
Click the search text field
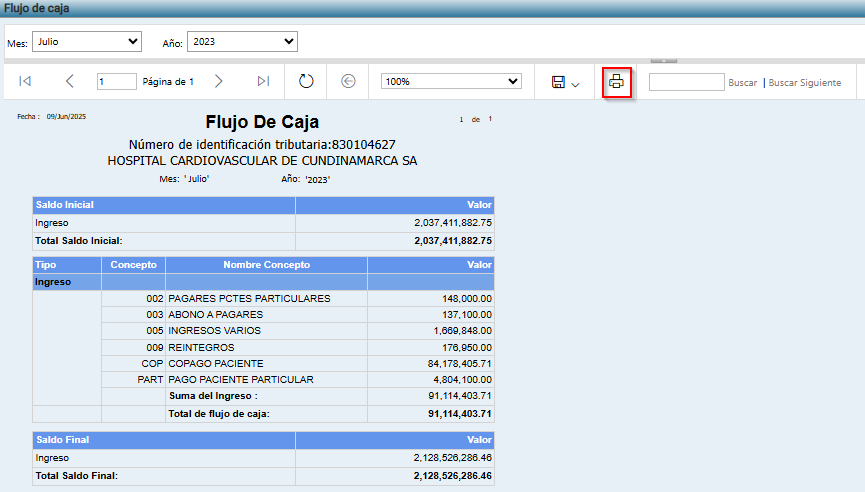coord(687,82)
